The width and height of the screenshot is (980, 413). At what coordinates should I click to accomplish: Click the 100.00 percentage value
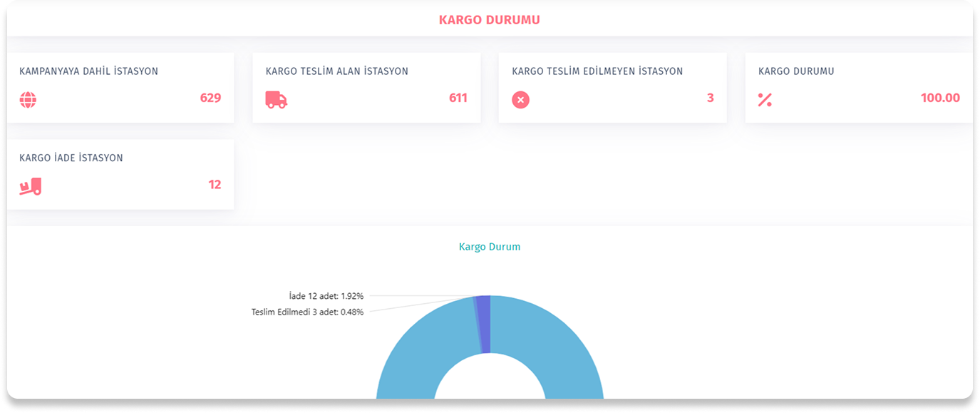(940, 98)
